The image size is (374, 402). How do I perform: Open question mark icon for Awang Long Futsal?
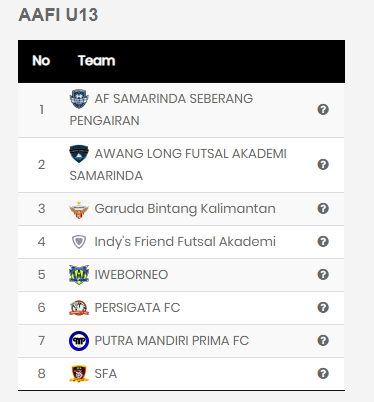point(323,165)
